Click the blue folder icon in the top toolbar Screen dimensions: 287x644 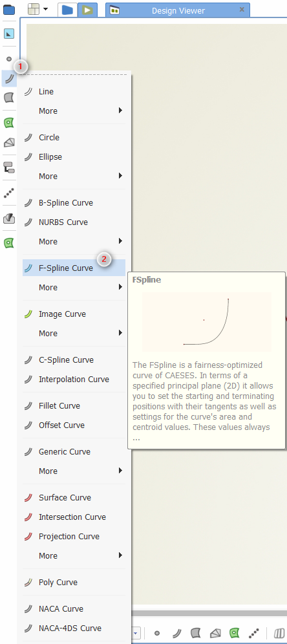pos(67,10)
